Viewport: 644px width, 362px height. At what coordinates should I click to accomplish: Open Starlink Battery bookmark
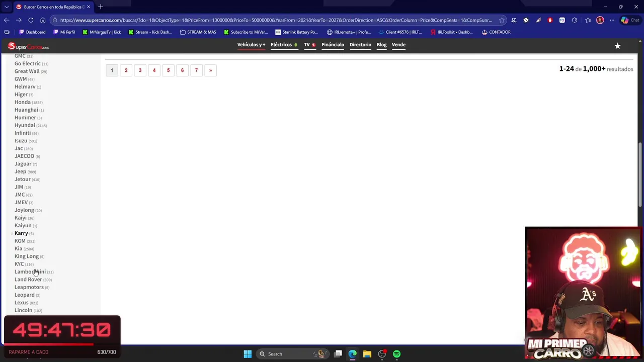296,32
